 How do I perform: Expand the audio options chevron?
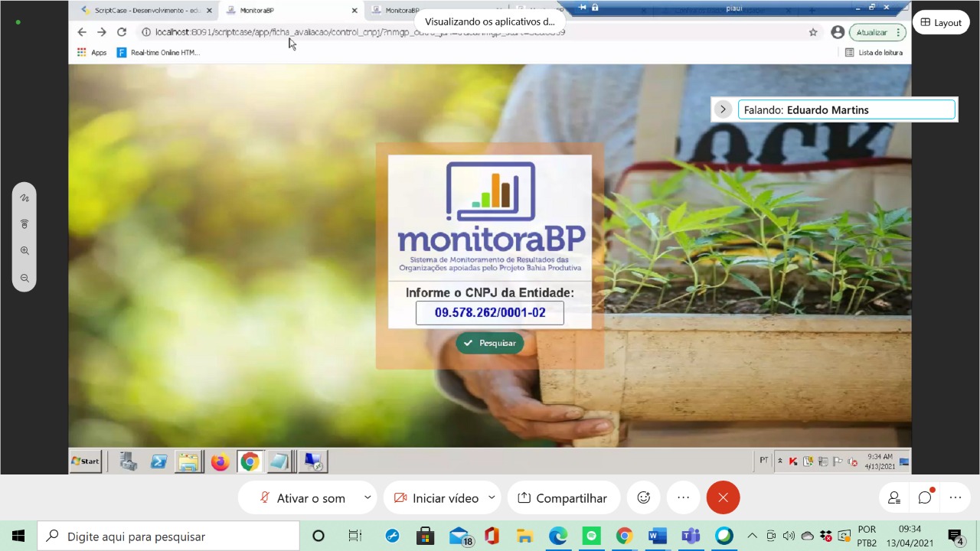[367, 497]
